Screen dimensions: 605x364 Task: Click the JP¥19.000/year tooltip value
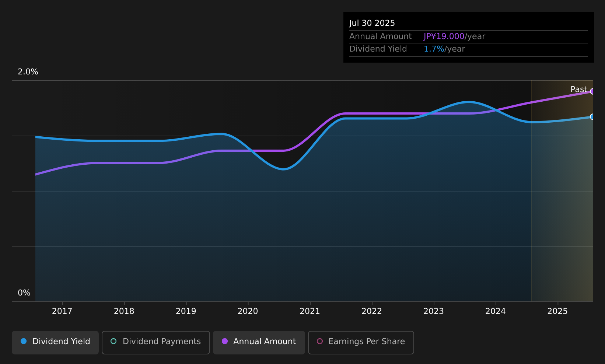point(454,36)
